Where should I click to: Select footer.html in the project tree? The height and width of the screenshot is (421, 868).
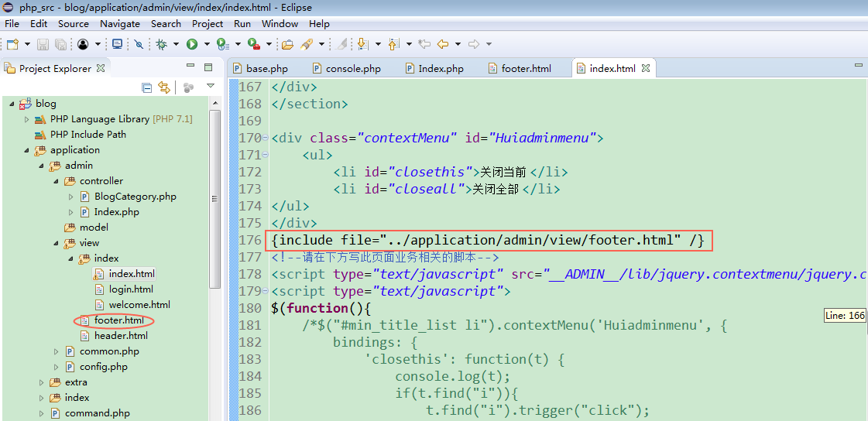pos(119,320)
